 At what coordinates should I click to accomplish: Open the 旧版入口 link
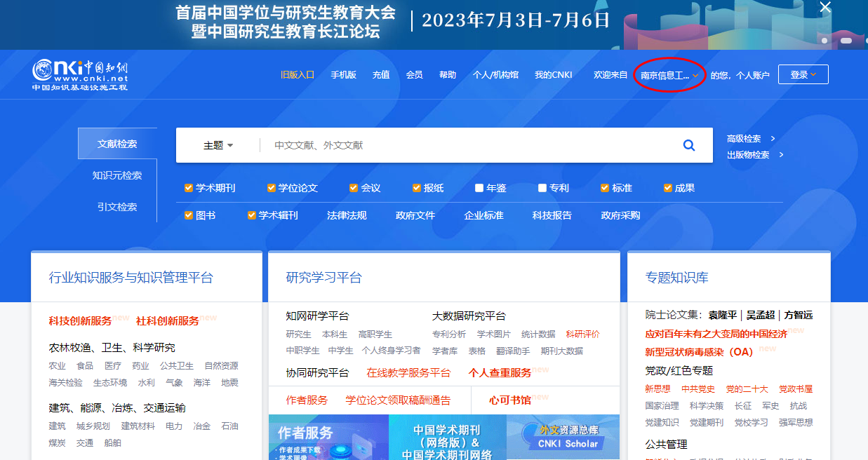pos(298,75)
